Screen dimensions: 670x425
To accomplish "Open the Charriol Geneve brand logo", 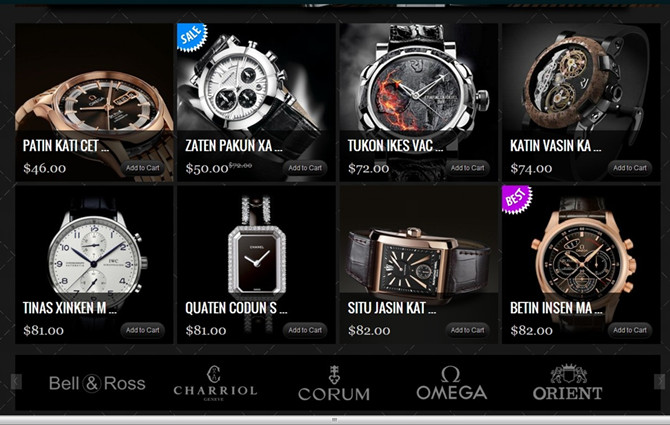I will point(215,383).
